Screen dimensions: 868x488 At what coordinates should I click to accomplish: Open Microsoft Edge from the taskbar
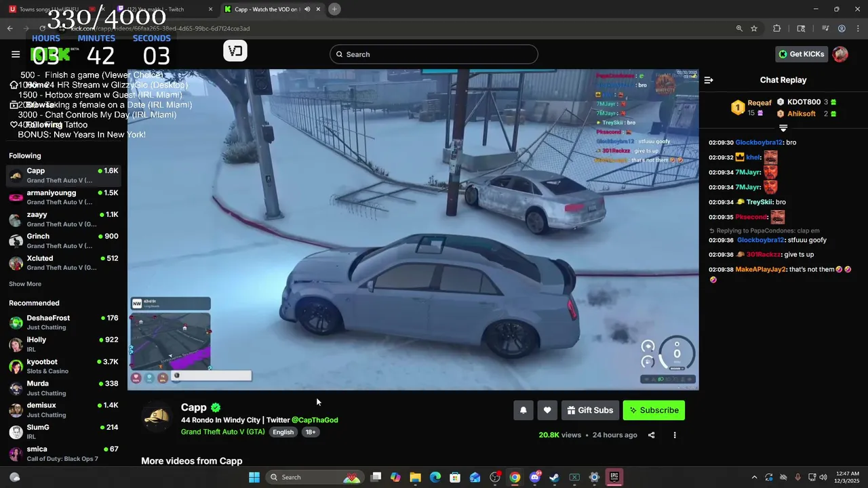pos(435,477)
